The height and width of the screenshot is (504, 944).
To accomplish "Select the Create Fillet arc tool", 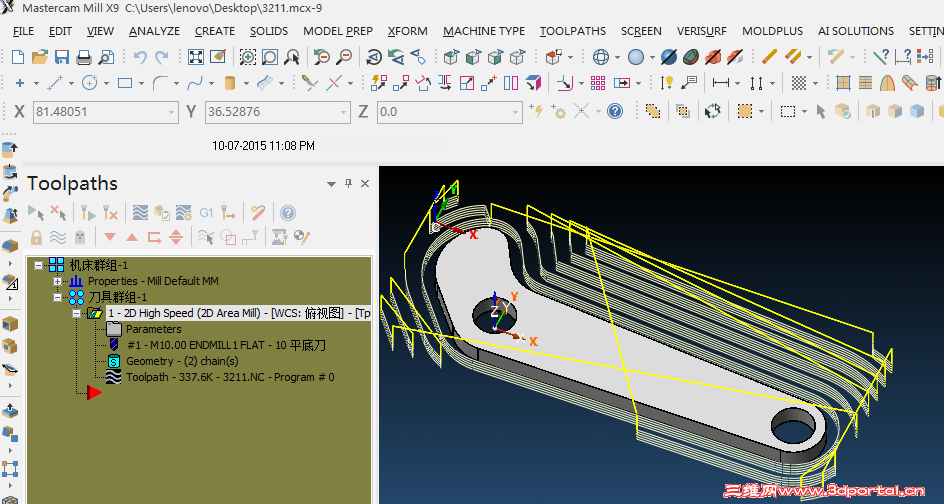I will [x=160, y=83].
